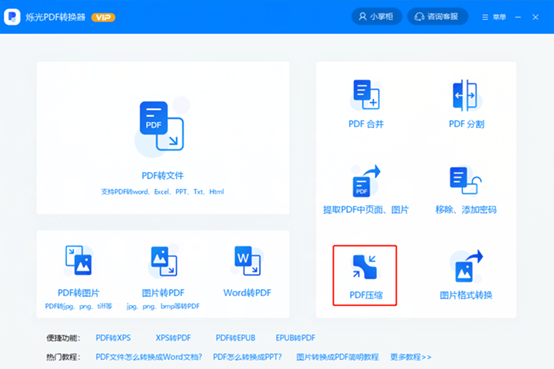Select the Word转PDF icon

[x=248, y=260]
